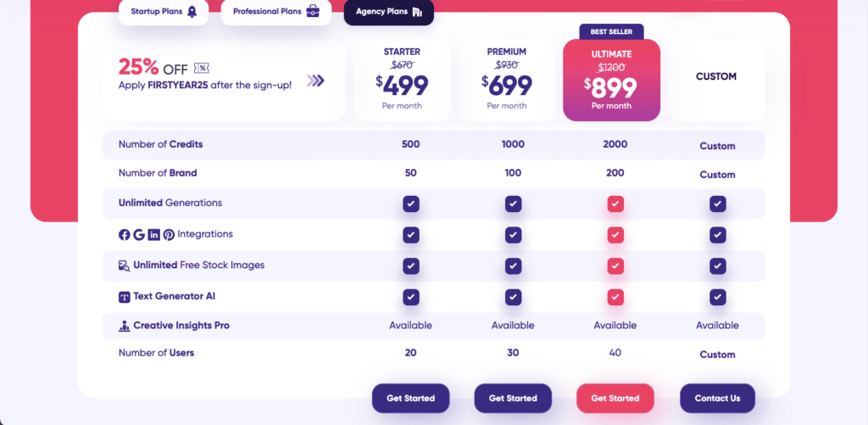Image resolution: width=868 pixels, height=425 pixels.
Task: Click the Google integration icon
Action: click(x=139, y=235)
